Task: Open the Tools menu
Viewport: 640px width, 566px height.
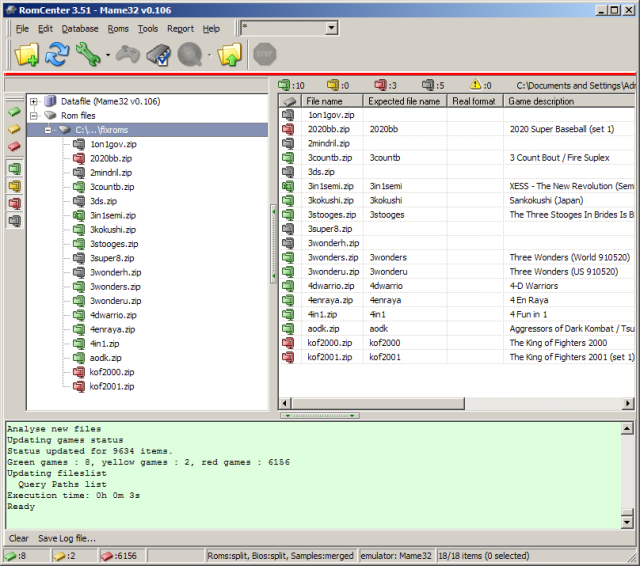Action: click(148, 29)
